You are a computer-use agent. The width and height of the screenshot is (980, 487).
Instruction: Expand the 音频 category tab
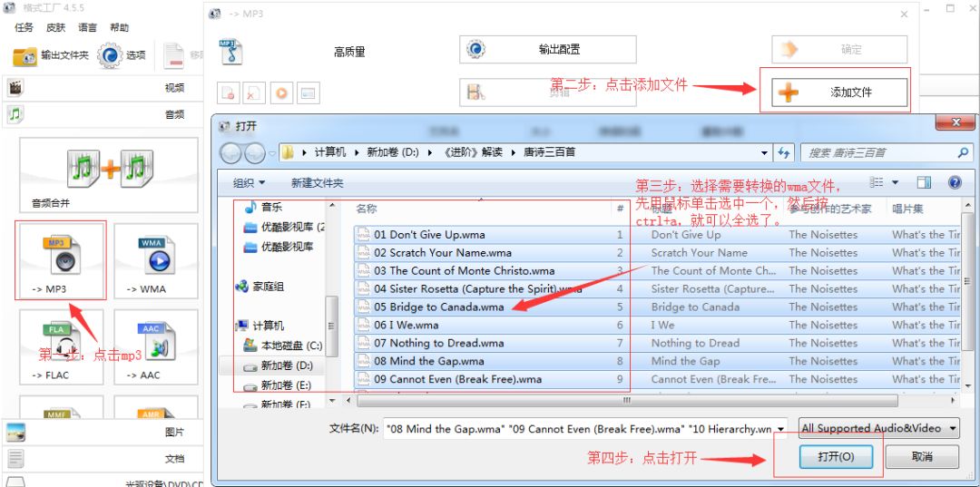pos(103,114)
